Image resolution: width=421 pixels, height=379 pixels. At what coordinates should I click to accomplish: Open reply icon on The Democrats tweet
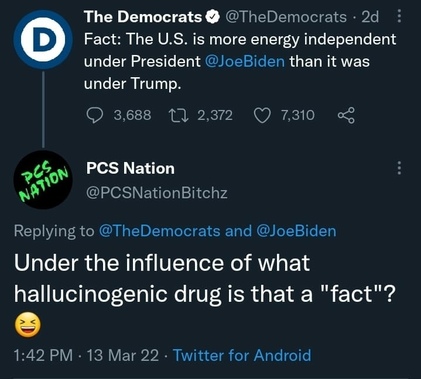click(x=95, y=115)
